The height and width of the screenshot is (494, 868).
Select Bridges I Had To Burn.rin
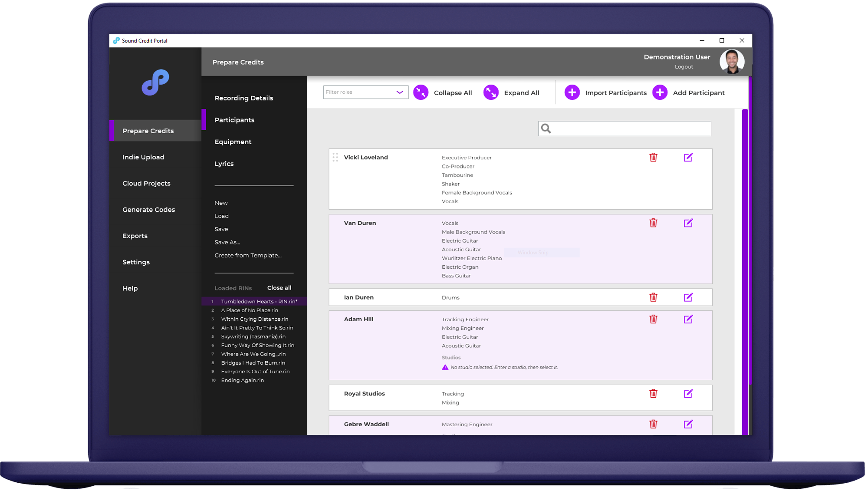click(254, 363)
